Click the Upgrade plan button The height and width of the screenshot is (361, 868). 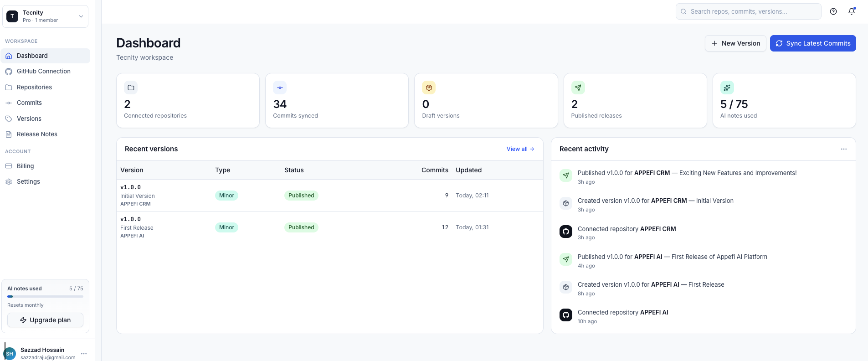pyautogui.click(x=45, y=320)
